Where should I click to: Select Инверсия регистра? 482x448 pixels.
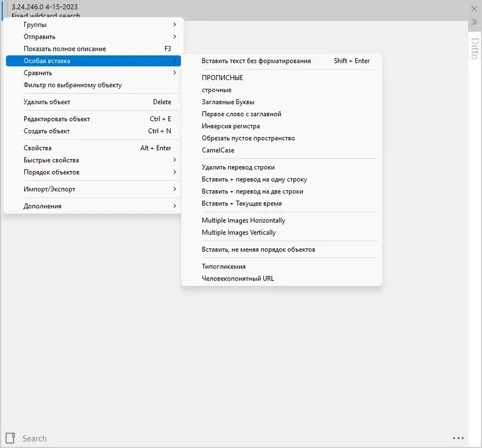pyautogui.click(x=231, y=126)
